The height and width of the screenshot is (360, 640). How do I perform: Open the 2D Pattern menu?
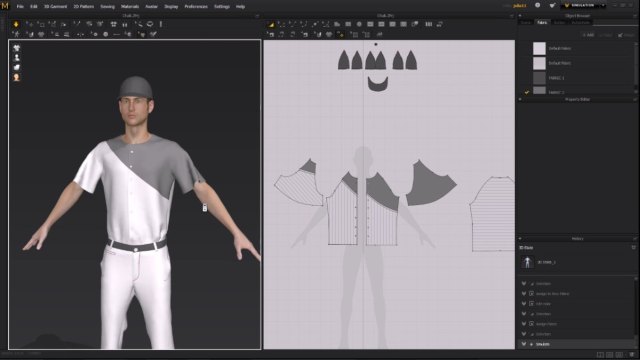[x=84, y=7]
